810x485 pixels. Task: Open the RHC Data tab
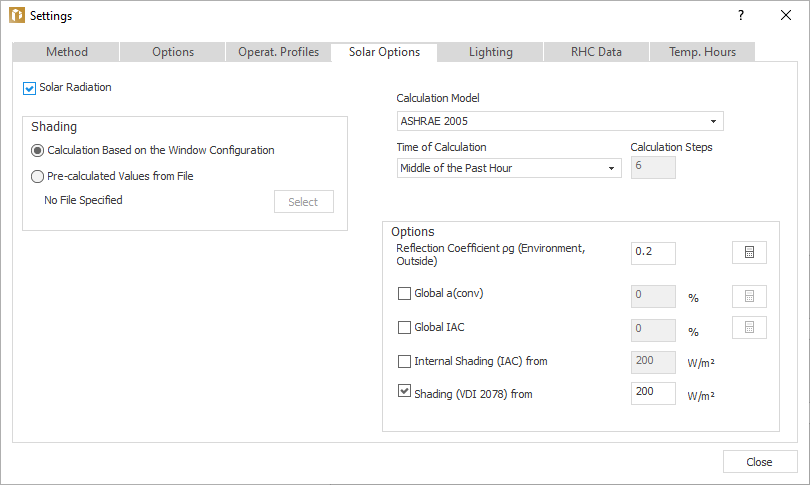(x=596, y=52)
